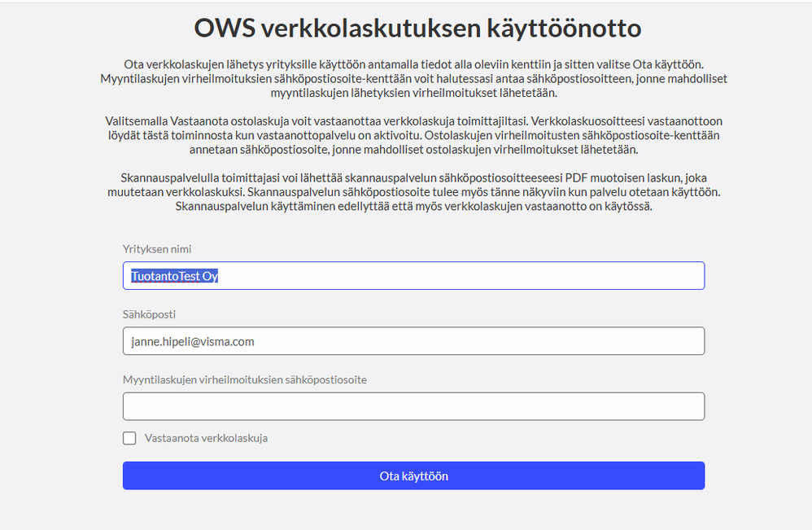Click the heading OWS verkkolaskutuksen käyttöönotto
The height and width of the screenshot is (530, 812).
417,28
